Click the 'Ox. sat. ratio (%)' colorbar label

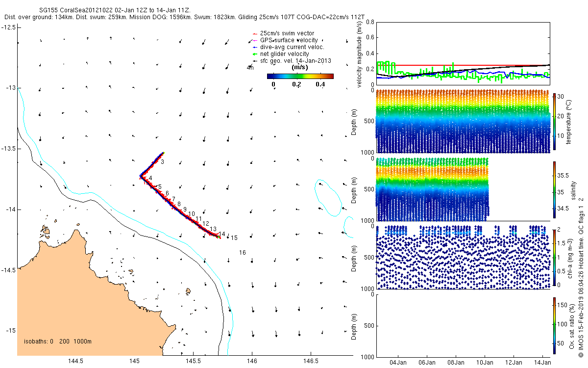tap(572, 326)
